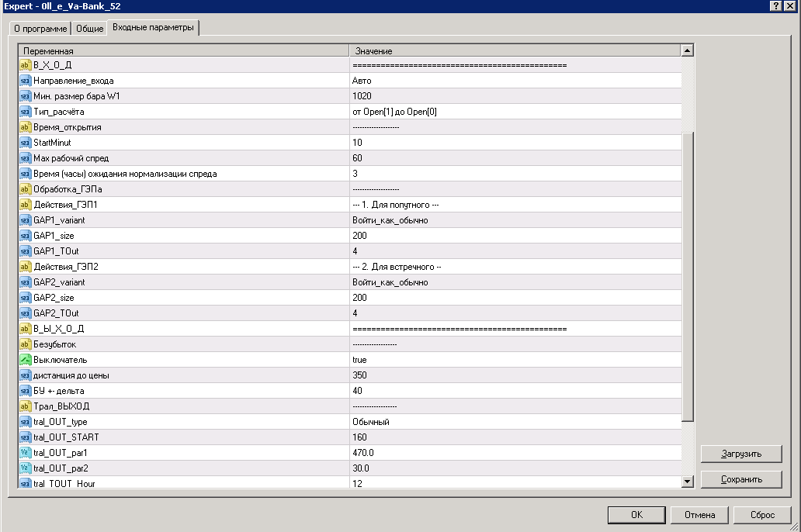Click the string icon beside В_Ы_Х_О_Д
This screenshot has height=532, width=801.
[x=25, y=328]
